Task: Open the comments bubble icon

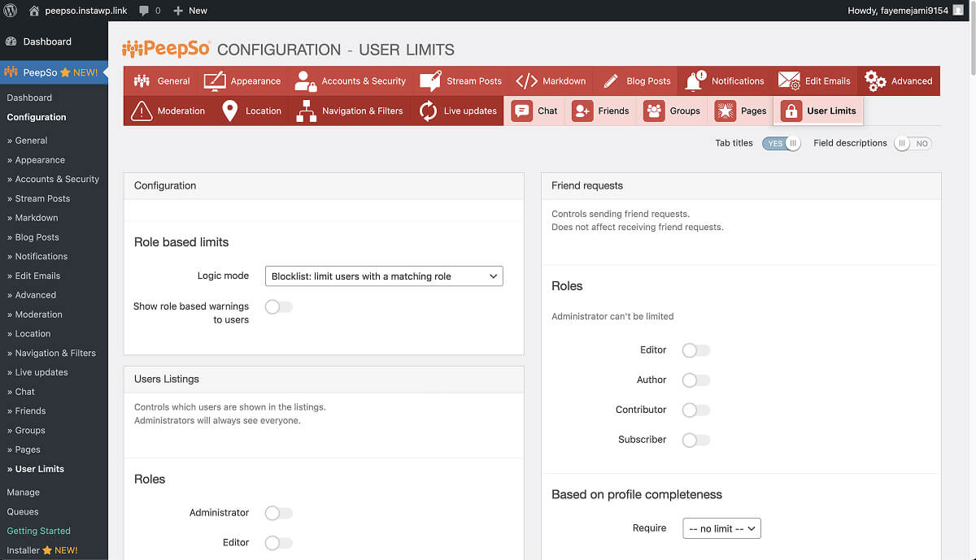Action: tap(144, 11)
